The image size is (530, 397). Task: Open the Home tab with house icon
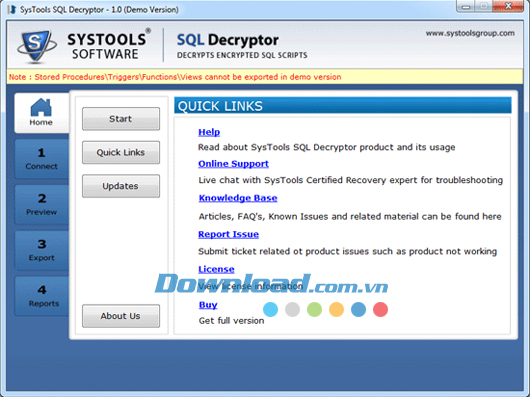pos(41,113)
